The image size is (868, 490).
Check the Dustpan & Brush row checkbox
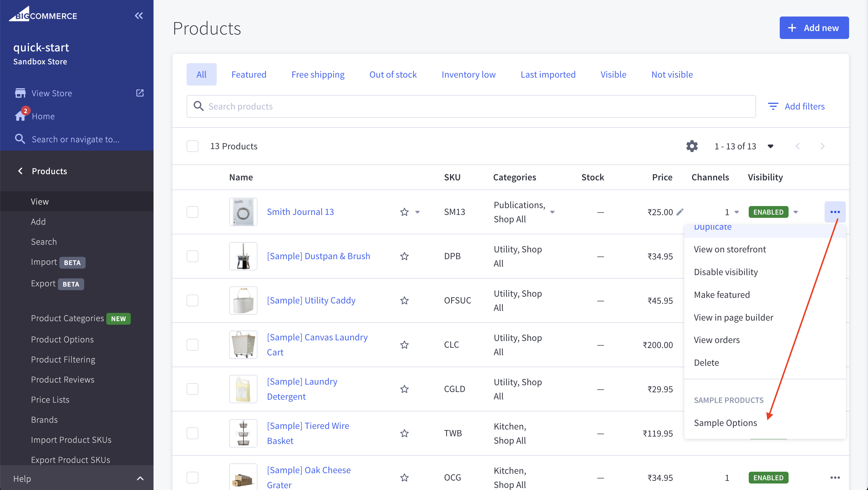pyautogui.click(x=192, y=257)
